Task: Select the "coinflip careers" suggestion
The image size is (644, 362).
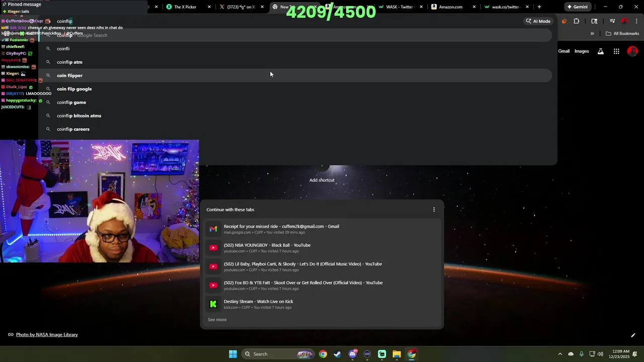Action: (295, 129)
